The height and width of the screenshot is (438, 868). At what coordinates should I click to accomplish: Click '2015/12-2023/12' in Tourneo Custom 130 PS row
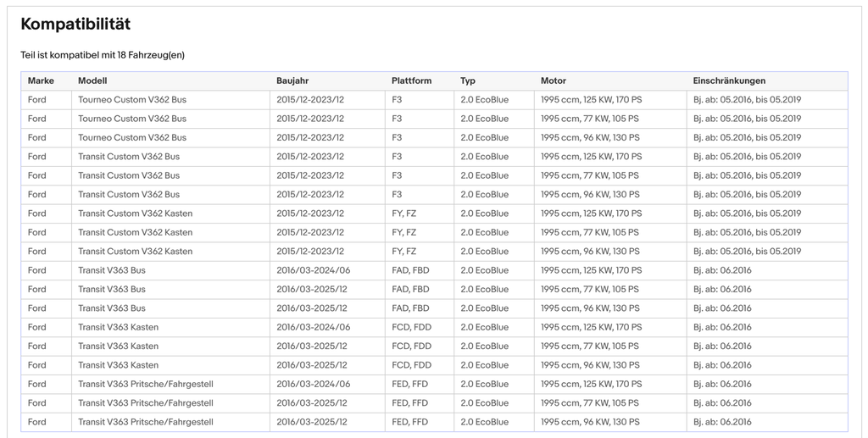[310, 138]
